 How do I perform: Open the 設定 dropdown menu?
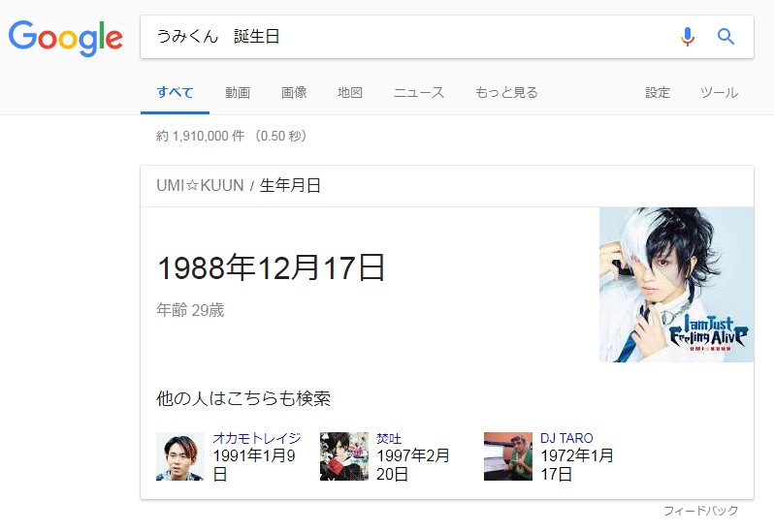click(x=658, y=93)
